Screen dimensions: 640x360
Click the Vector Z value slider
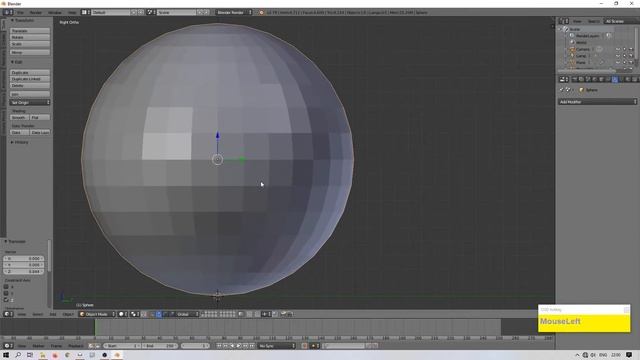(24, 271)
